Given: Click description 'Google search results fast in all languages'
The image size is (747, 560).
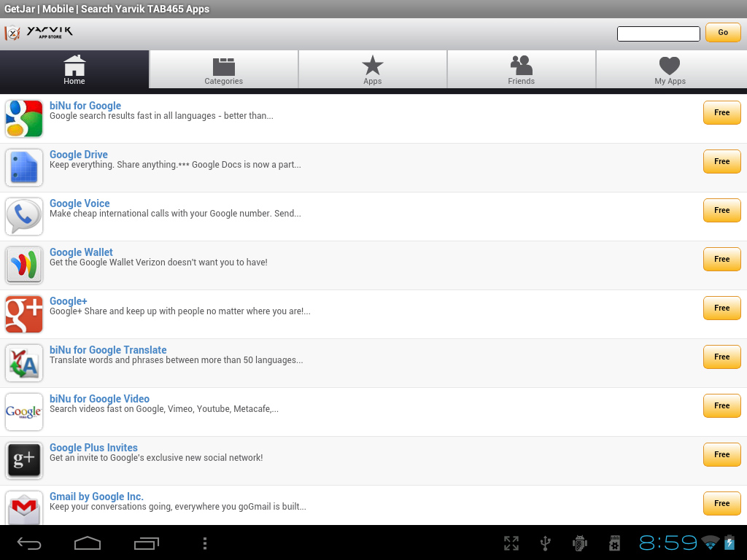Looking at the screenshot, I should pos(161,116).
